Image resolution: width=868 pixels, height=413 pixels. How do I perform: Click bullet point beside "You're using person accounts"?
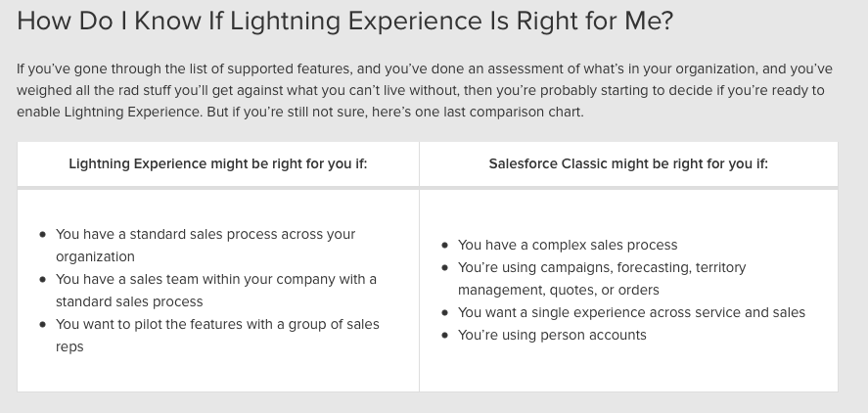click(445, 336)
